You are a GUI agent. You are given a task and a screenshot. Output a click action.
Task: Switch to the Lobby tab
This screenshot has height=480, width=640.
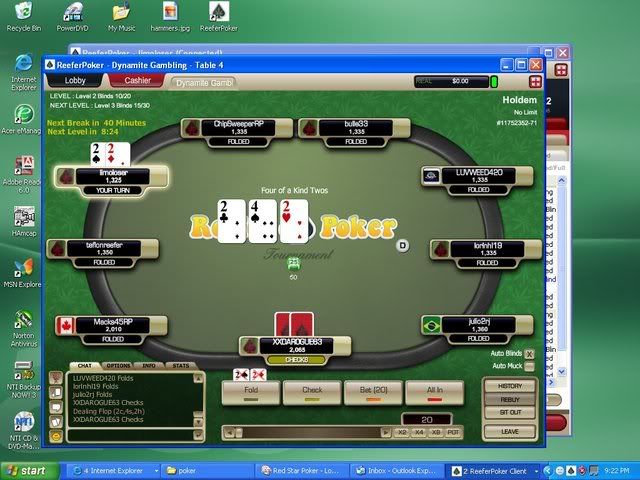[75, 80]
